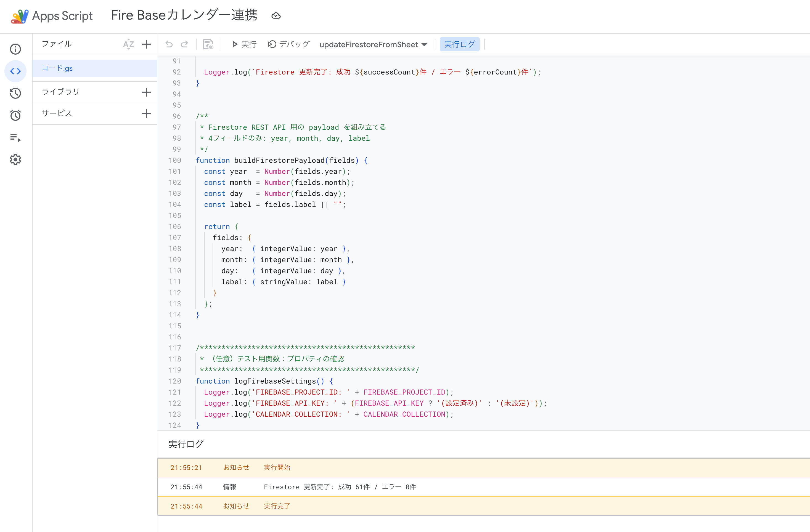The image size is (810, 532).
Task: Click the 情報 level label in log
Action: (x=230, y=487)
